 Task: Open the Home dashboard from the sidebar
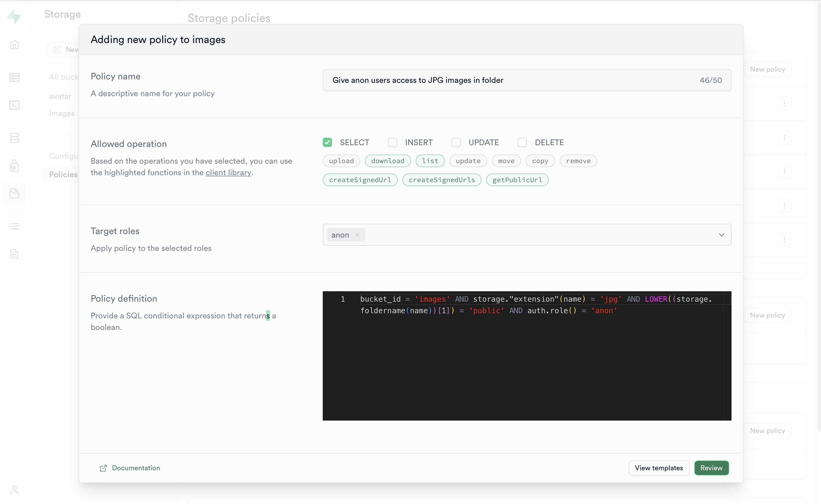coord(15,44)
